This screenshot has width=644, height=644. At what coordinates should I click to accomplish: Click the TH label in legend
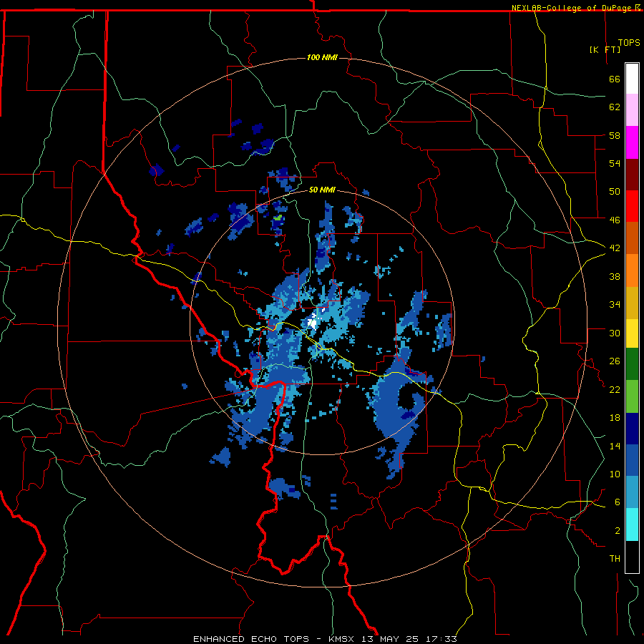(615, 559)
